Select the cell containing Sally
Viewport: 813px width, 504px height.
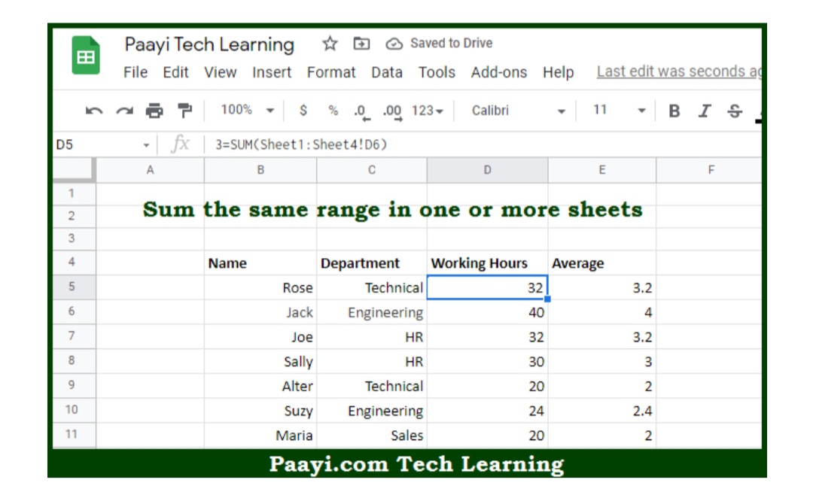point(260,362)
